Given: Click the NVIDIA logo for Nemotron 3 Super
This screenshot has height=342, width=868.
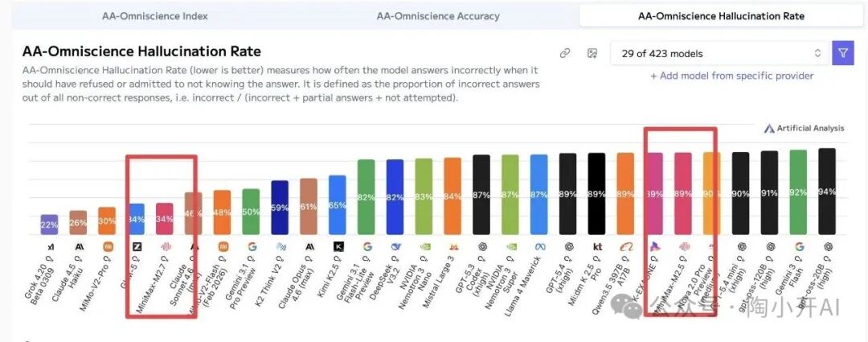Looking at the screenshot, I should (510, 245).
